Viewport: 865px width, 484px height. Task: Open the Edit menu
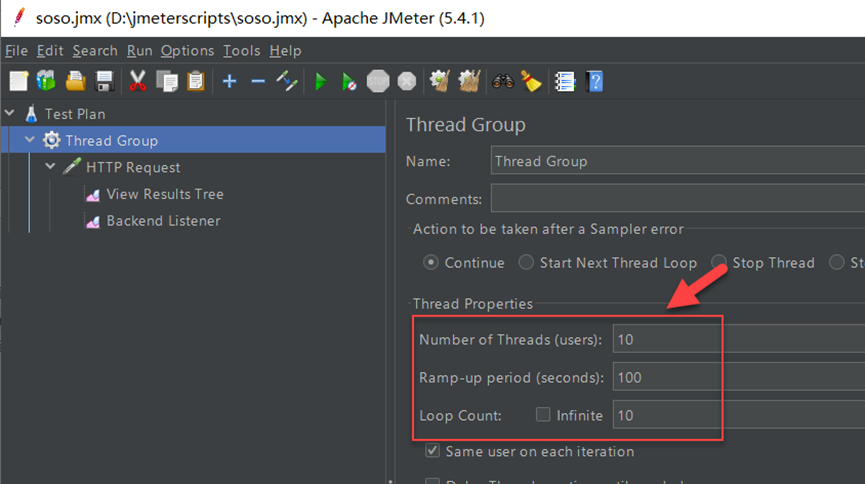tap(50, 51)
